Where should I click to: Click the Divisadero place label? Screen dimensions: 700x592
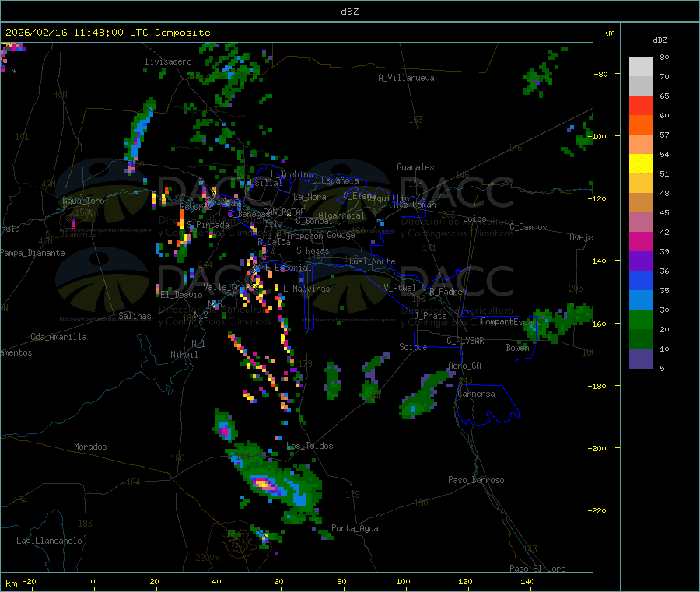168,61
